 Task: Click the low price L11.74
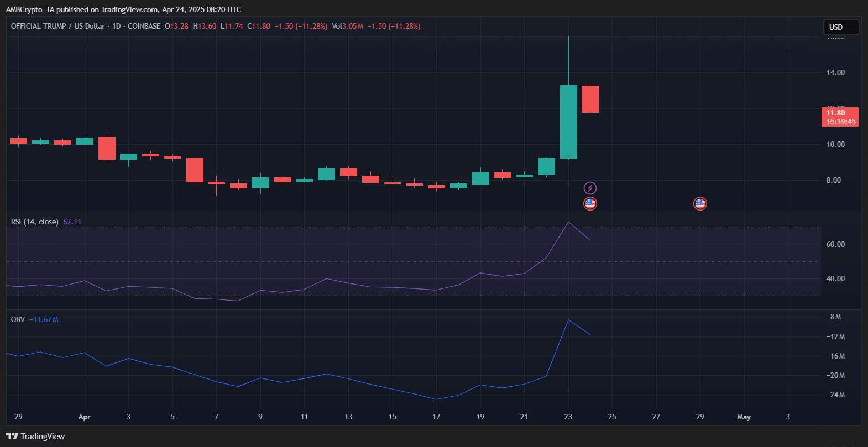point(232,26)
